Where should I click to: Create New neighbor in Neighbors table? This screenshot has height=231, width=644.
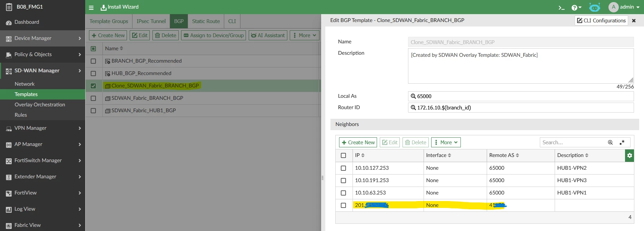[358, 143]
